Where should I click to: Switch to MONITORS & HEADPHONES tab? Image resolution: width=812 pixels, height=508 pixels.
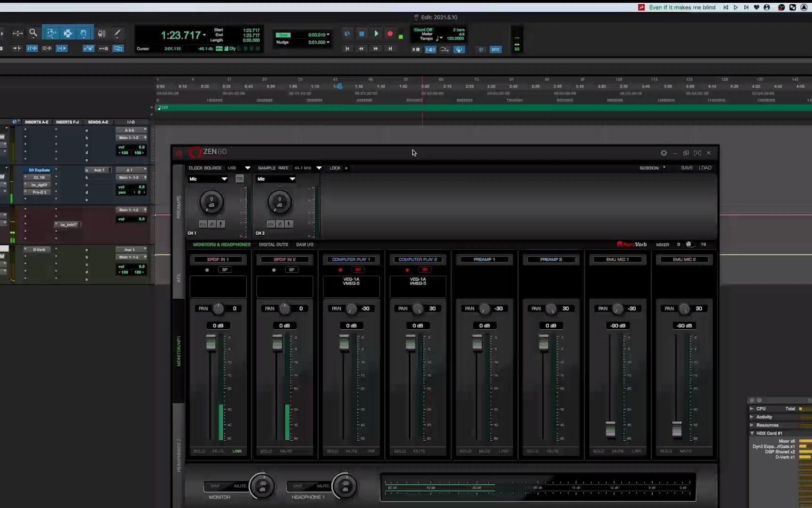coord(222,245)
